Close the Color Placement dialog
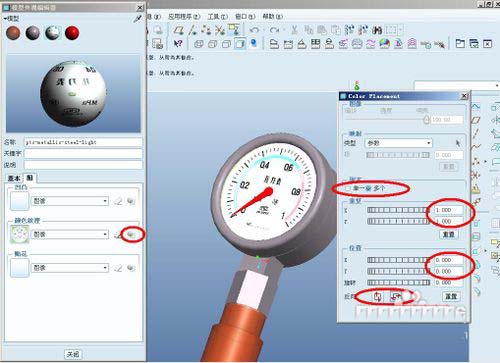Screen dimensions: 500x363 pyautogui.click(x=464, y=96)
